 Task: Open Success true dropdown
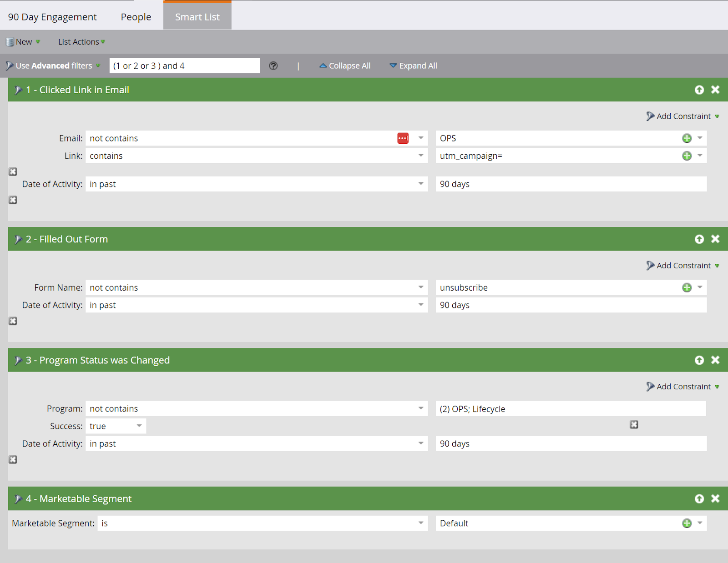[116, 426]
